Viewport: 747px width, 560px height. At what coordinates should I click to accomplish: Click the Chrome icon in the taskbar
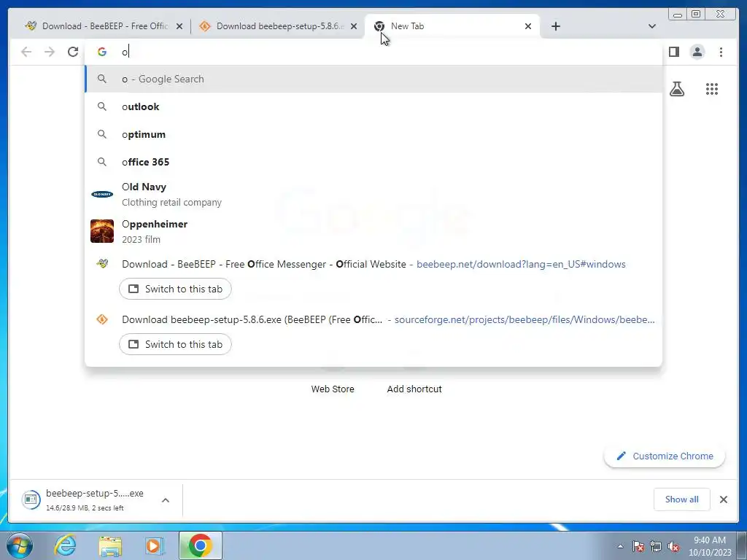pos(200,545)
